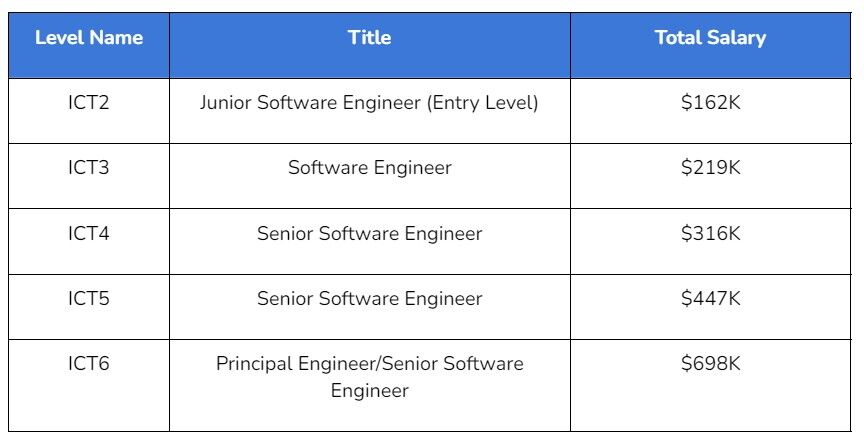Select the ICT2 level cell
Screen dimensions: 864x435
(x=89, y=103)
